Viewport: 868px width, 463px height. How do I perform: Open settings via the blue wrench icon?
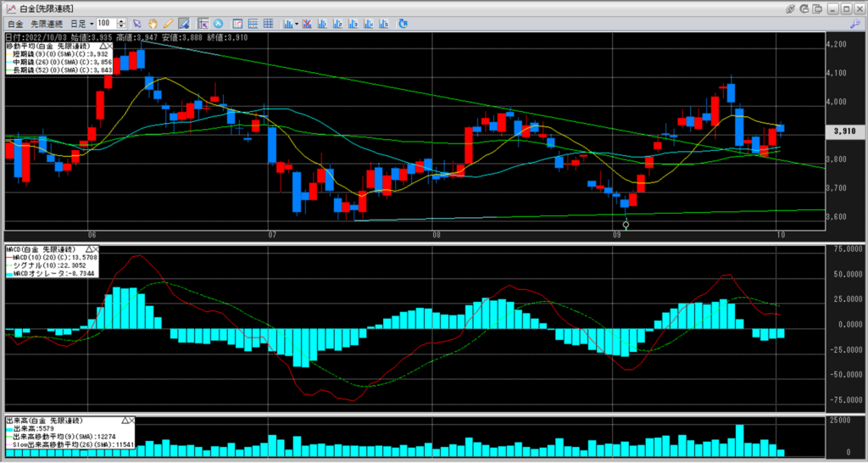(854, 24)
